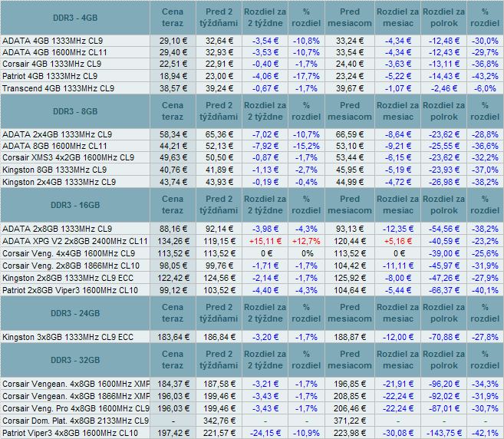
Task: Click ADATA 4GB 1333MHz CL9 row name
Action: click(x=53, y=41)
